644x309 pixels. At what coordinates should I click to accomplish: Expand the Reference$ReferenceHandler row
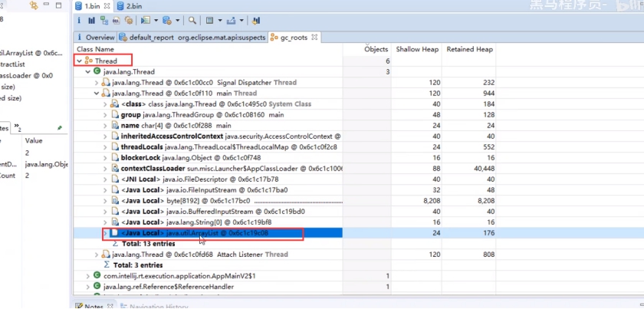click(x=87, y=287)
